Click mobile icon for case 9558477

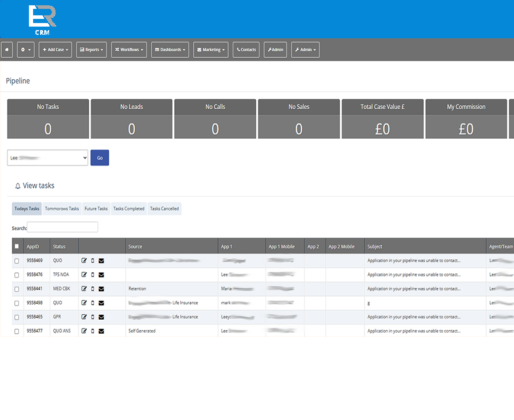coord(93,331)
